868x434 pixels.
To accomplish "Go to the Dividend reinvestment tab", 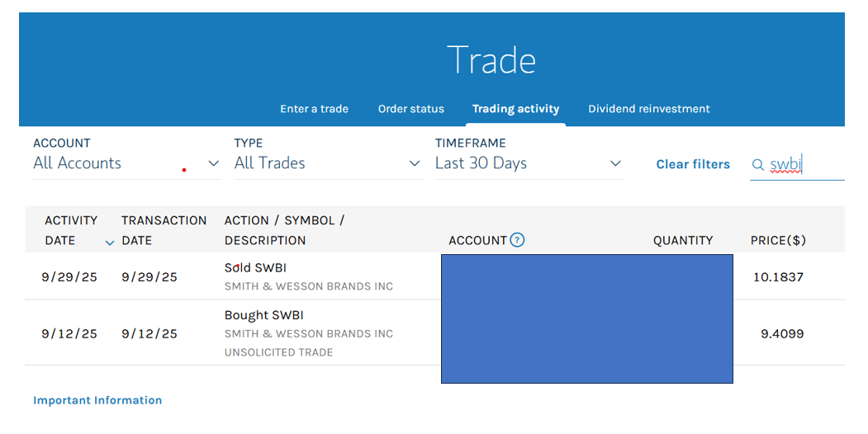I will pos(649,109).
